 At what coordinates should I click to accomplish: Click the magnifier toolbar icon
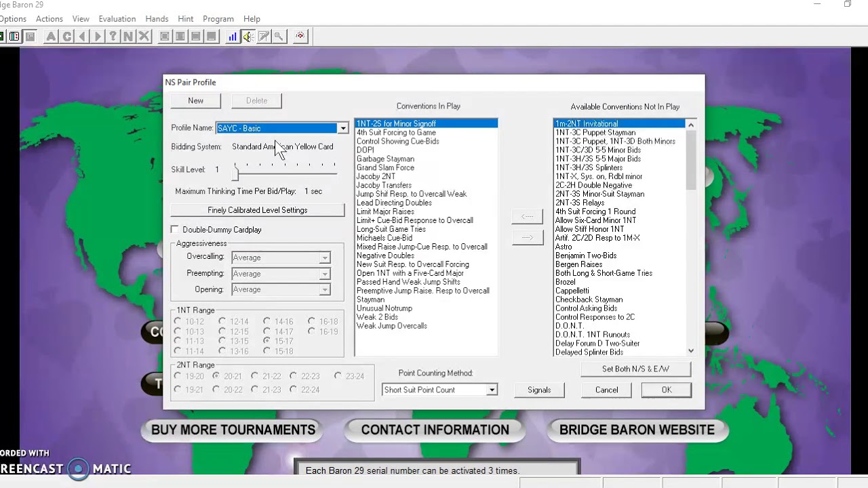coord(279,37)
